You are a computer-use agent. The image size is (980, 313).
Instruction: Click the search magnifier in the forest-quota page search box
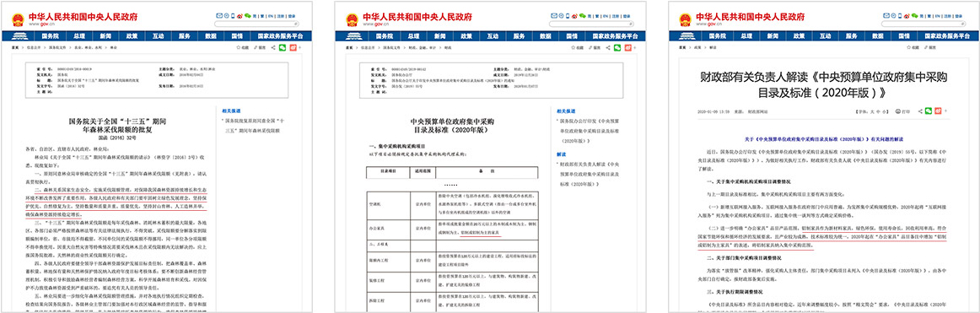click(296, 24)
